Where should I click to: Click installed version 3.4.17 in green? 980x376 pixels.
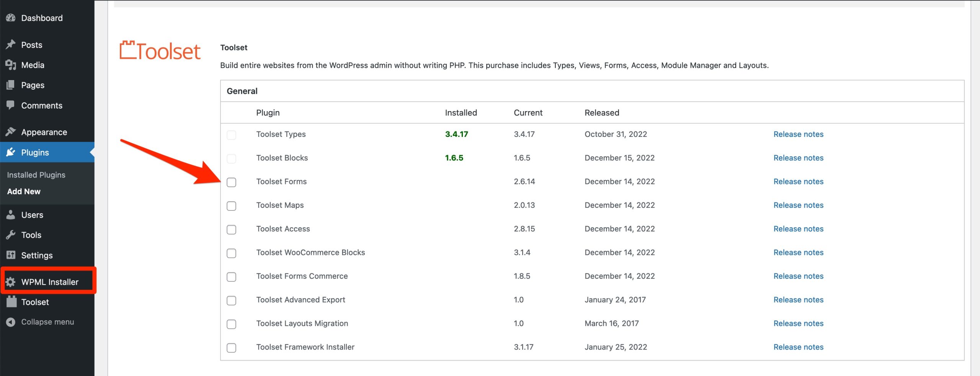point(456,134)
